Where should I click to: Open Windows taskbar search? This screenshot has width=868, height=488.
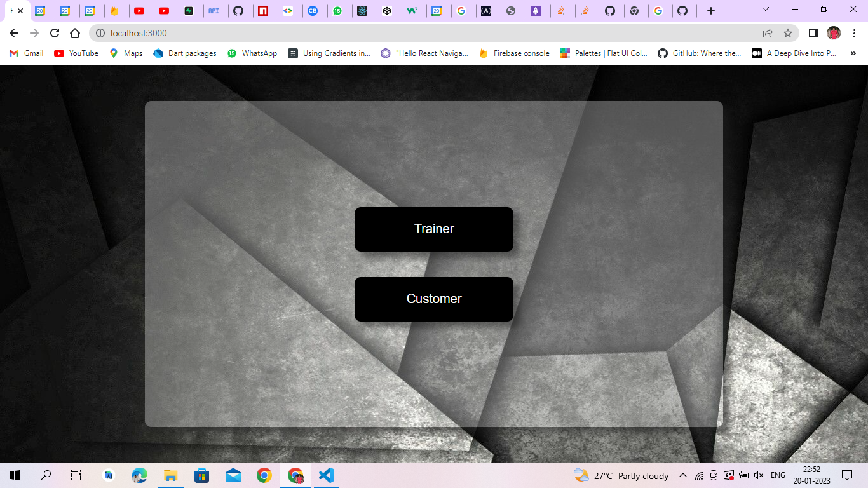[46, 475]
